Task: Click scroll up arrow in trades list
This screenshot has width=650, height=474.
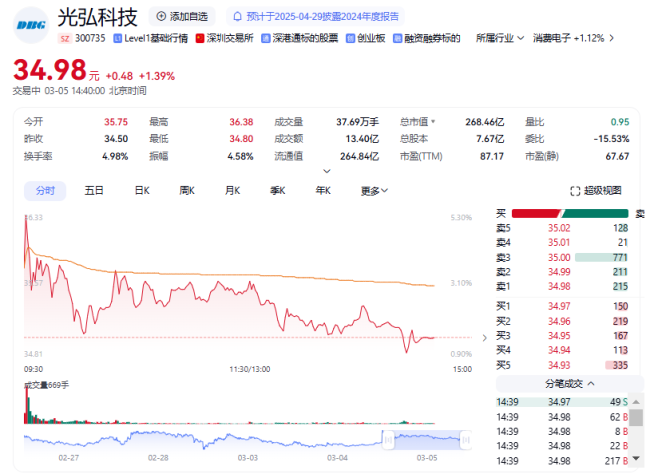Action: coord(636,402)
